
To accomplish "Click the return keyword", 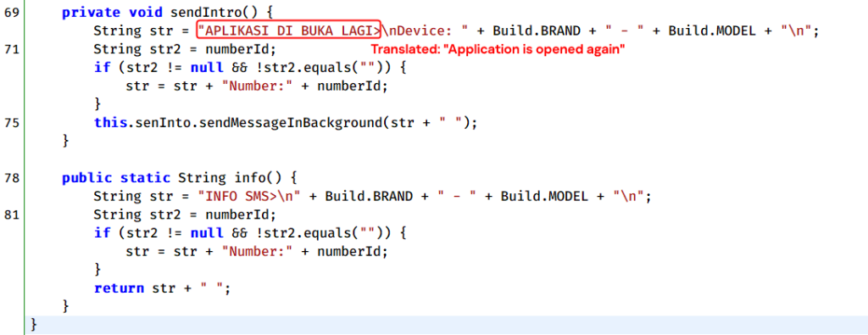I will point(119,288).
